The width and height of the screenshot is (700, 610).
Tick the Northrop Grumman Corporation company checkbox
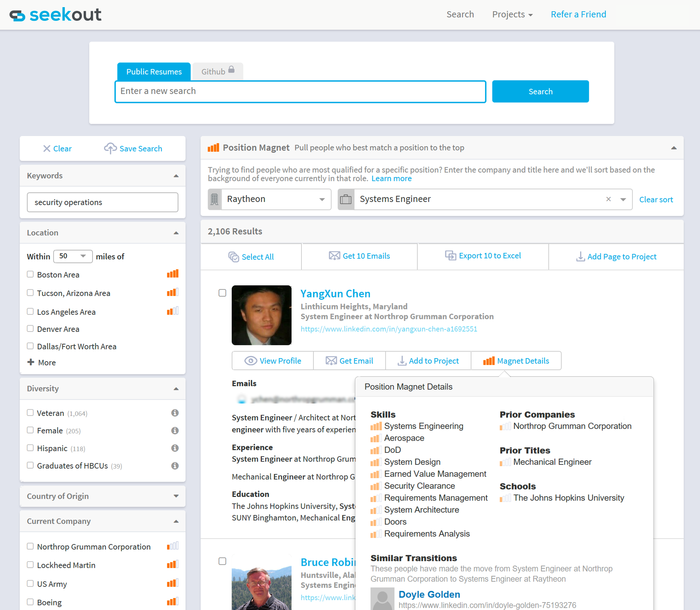(x=30, y=546)
